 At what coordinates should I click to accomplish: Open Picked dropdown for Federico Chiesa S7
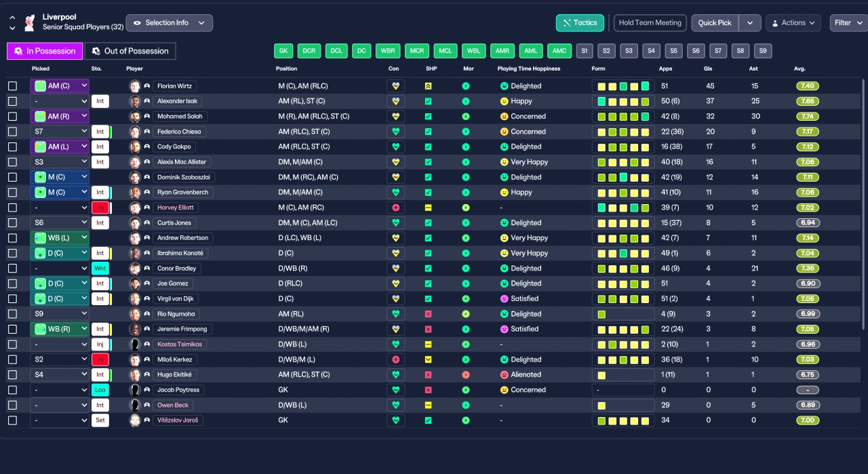click(60, 132)
